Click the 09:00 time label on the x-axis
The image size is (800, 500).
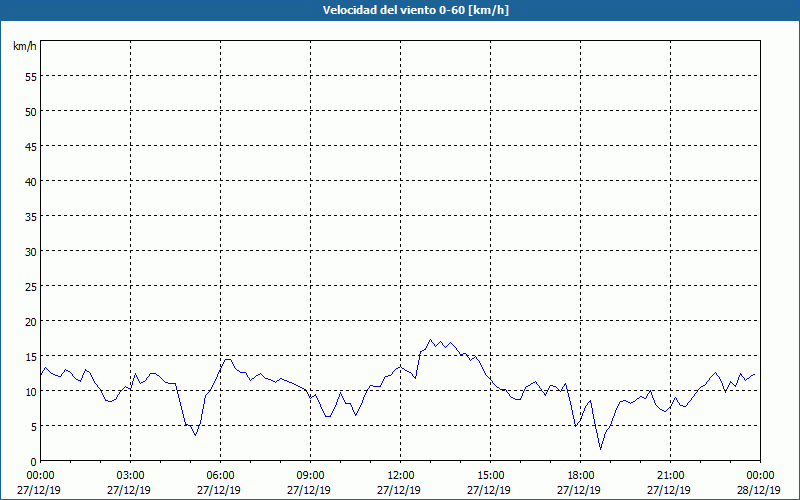click(x=311, y=475)
